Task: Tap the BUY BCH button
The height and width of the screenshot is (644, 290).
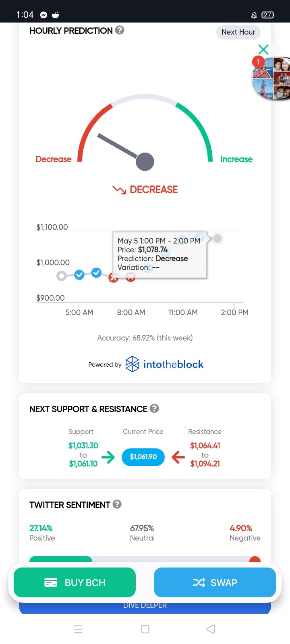Action: click(x=75, y=582)
